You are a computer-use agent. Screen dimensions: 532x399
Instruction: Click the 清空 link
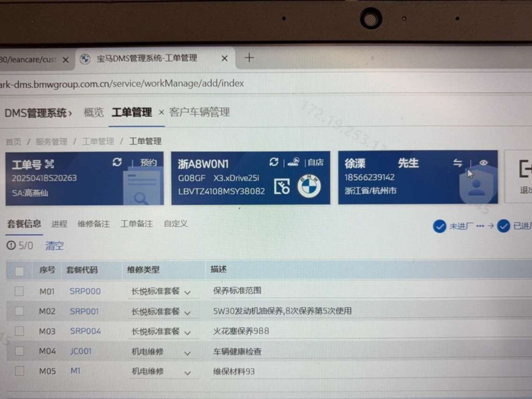coord(54,246)
